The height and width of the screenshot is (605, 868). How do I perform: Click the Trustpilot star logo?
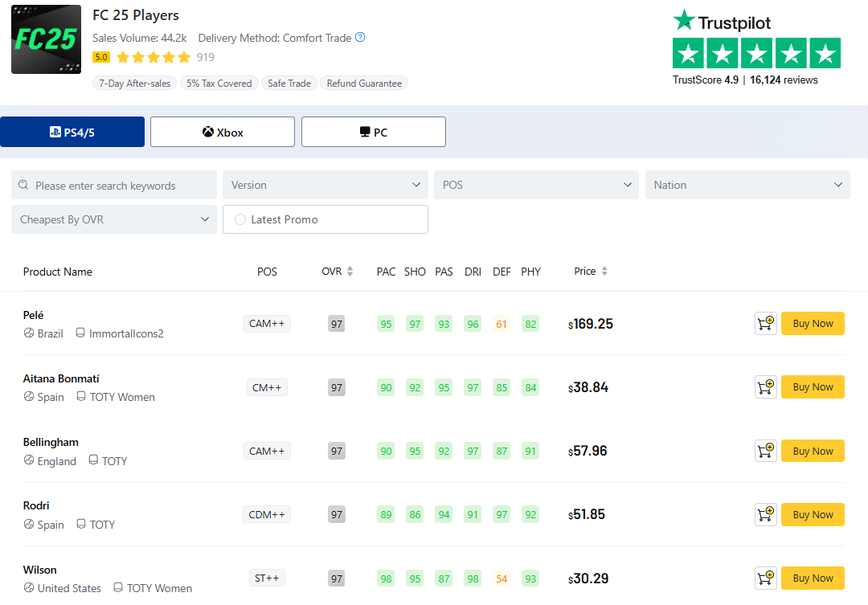(684, 20)
